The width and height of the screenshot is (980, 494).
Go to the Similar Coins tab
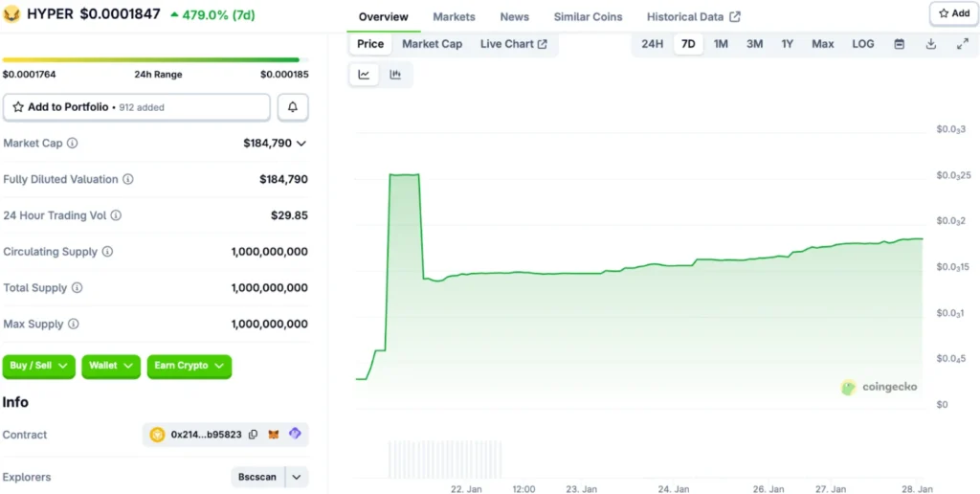[x=588, y=17]
